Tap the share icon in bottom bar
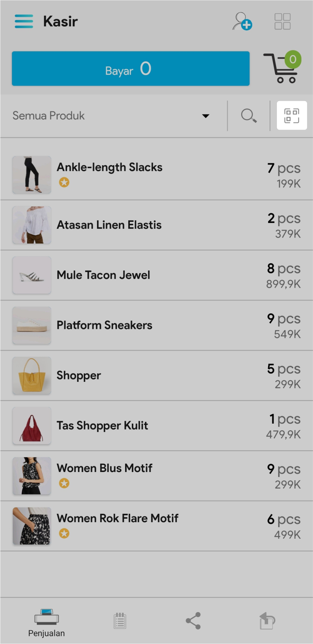Screen dimensions: 313x644 pyautogui.click(x=193, y=621)
